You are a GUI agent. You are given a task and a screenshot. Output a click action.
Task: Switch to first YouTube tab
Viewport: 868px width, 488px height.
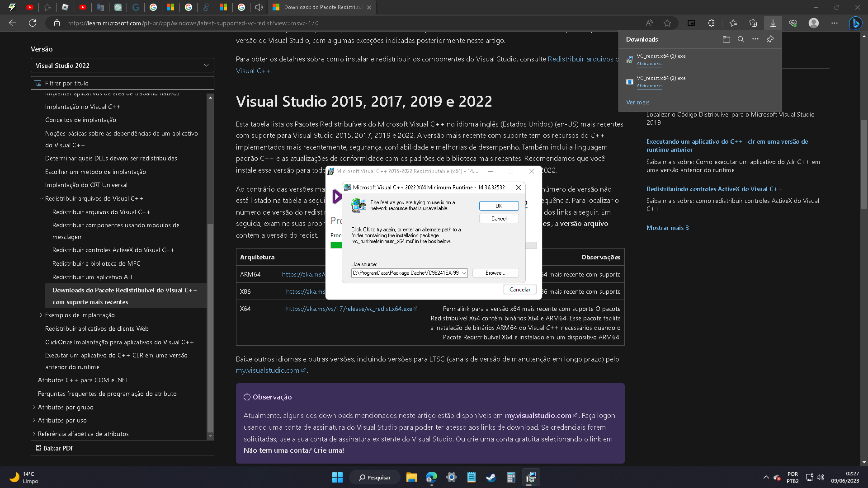(x=30, y=7)
